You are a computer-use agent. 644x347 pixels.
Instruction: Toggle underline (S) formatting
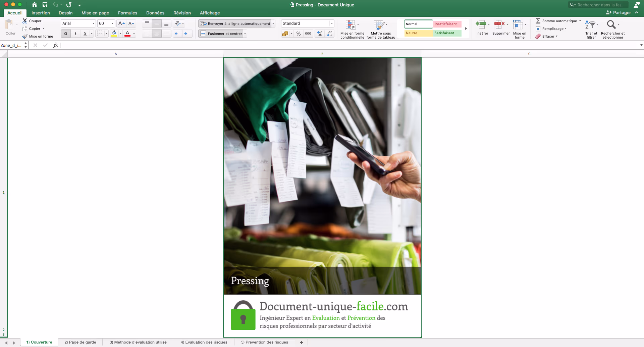click(85, 34)
